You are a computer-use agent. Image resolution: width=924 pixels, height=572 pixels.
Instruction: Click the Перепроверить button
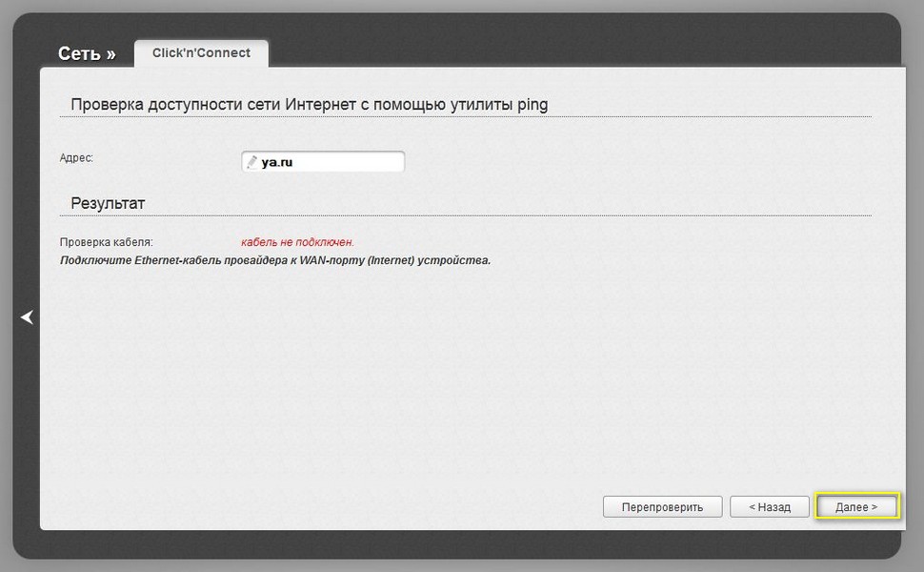(x=662, y=507)
